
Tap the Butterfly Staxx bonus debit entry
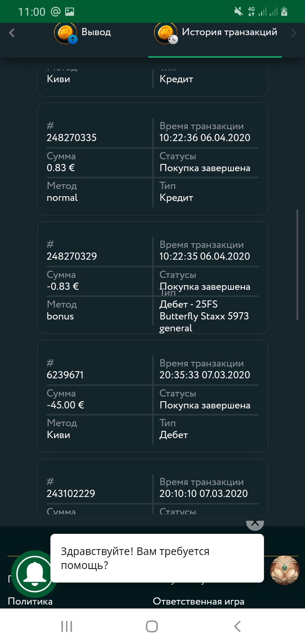coord(204,316)
